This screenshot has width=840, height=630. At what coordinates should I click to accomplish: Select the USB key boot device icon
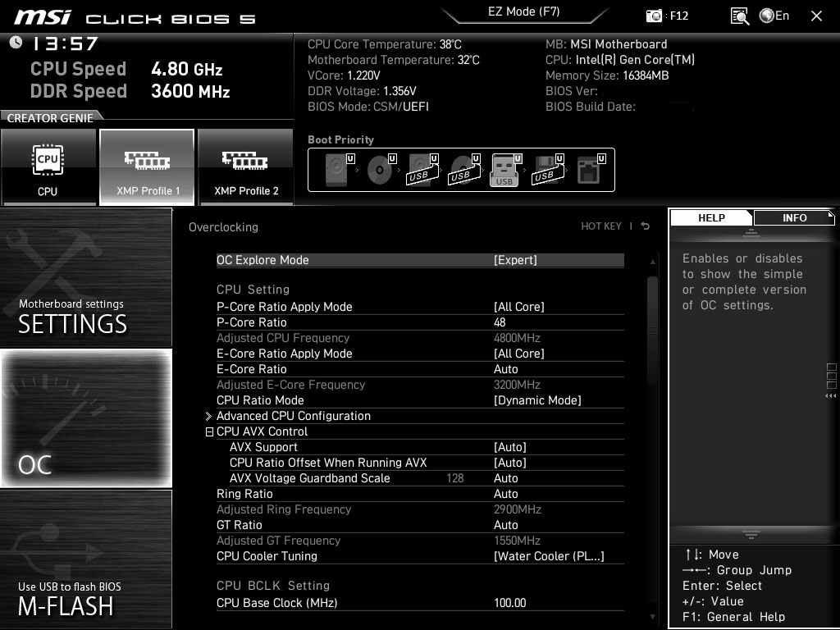pos(505,170)
